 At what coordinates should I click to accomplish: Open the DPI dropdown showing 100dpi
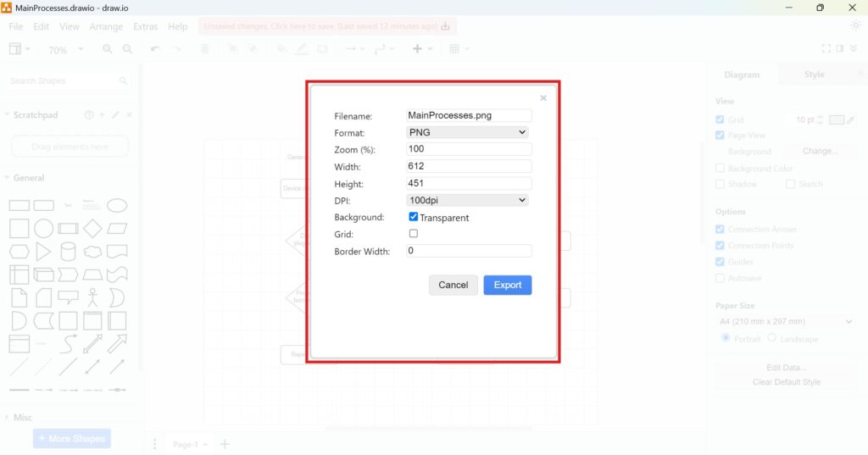tap(467, 200)
